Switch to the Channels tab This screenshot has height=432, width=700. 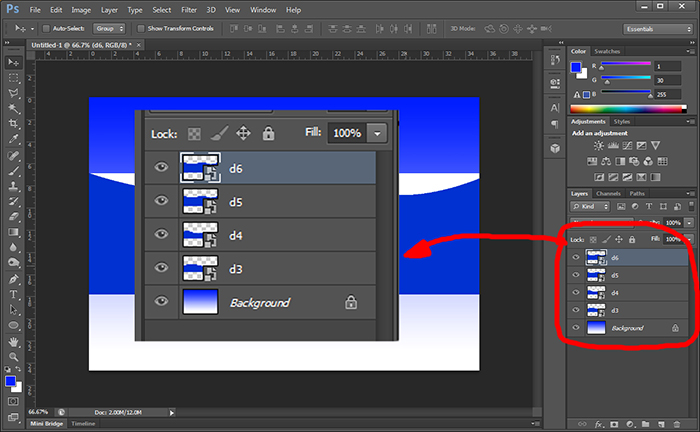[x=607, y=193]
